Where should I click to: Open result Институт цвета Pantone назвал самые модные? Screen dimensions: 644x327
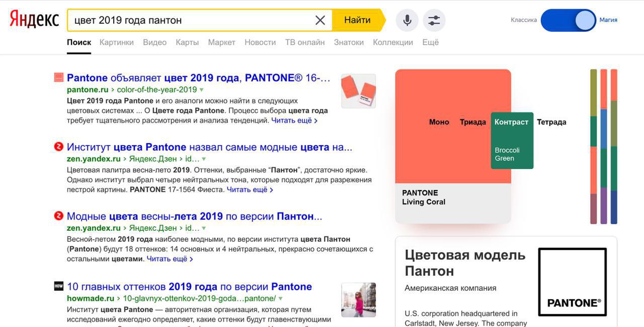click(210, 147)
